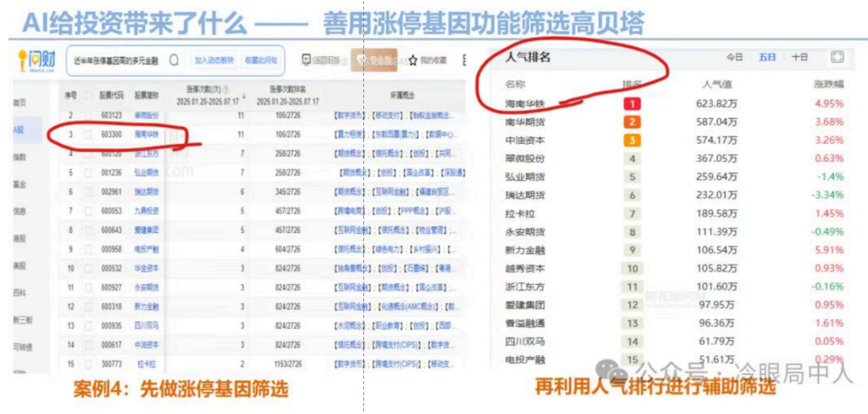Viewport: 868px width, 414px height.
Task: Click 【化债概念(AMC概念)】 concept link
Action: pos(410,307)
